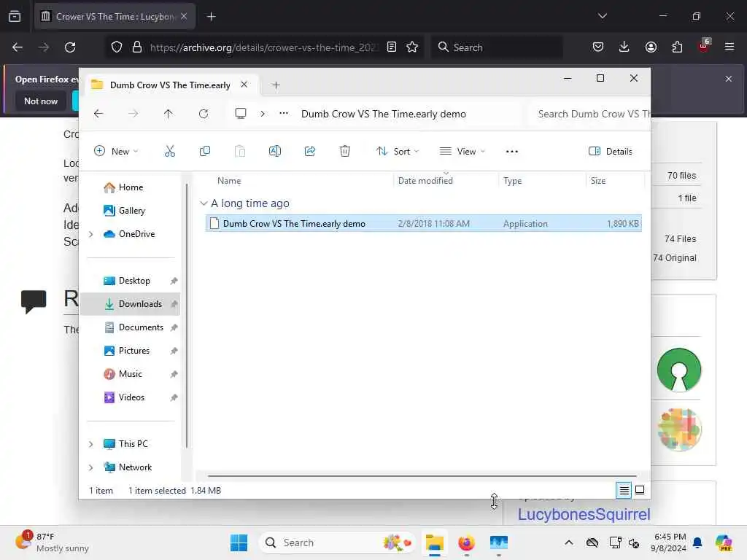Add a new File Explorer tab
The image size is (747, 560).
coord(276,85)
